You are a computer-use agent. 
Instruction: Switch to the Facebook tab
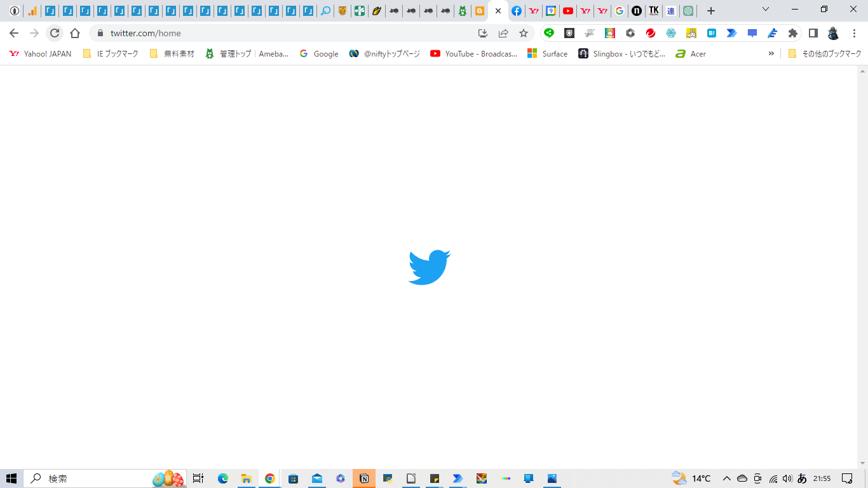(517, 11)
